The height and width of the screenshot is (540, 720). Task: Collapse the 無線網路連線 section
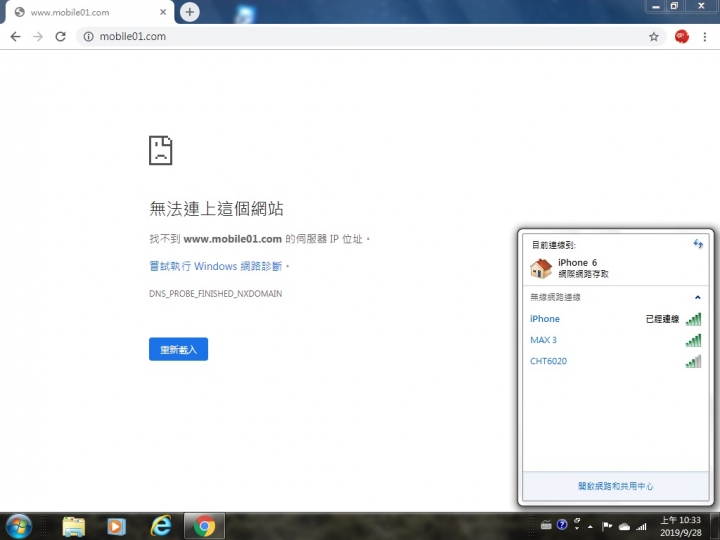[698, 297]
